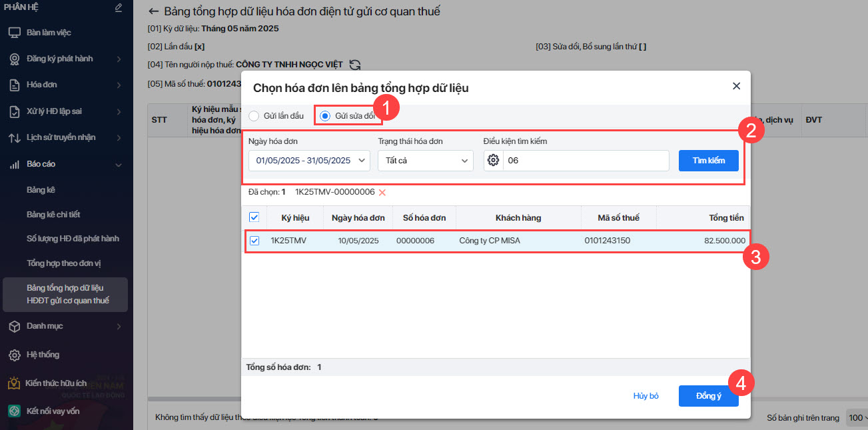Open Bảng kê chi tiết report
The image size is (868, 430).
coord(53,214)
